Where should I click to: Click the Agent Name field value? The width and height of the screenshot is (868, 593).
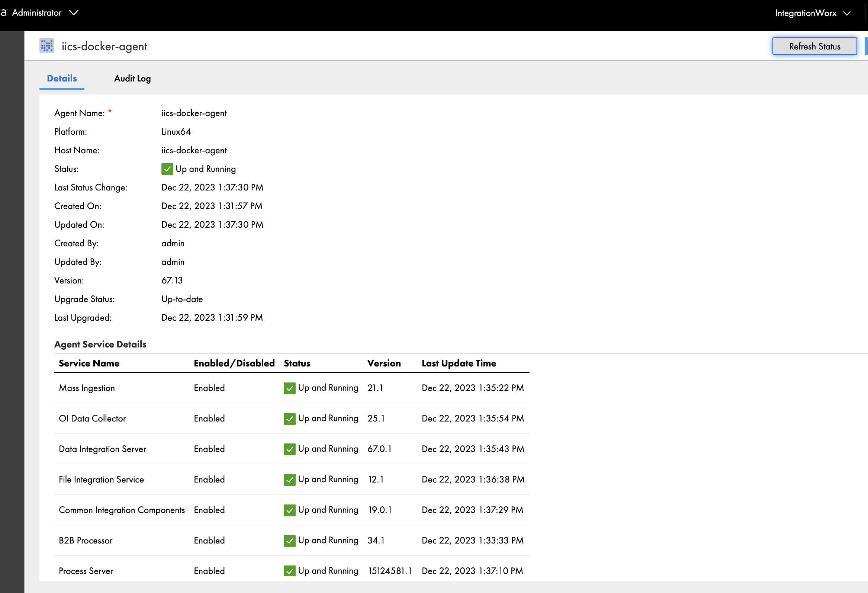(194, 113)
